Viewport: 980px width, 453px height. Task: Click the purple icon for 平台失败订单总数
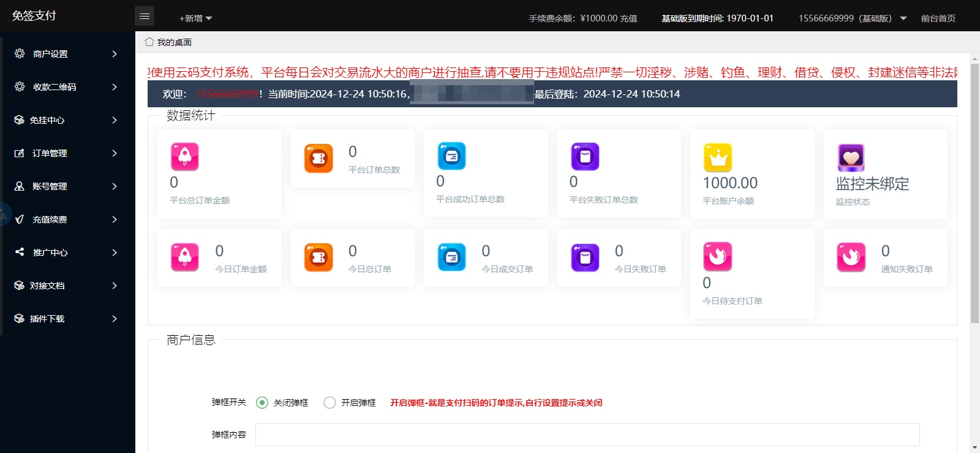click(x=585, y=156)
